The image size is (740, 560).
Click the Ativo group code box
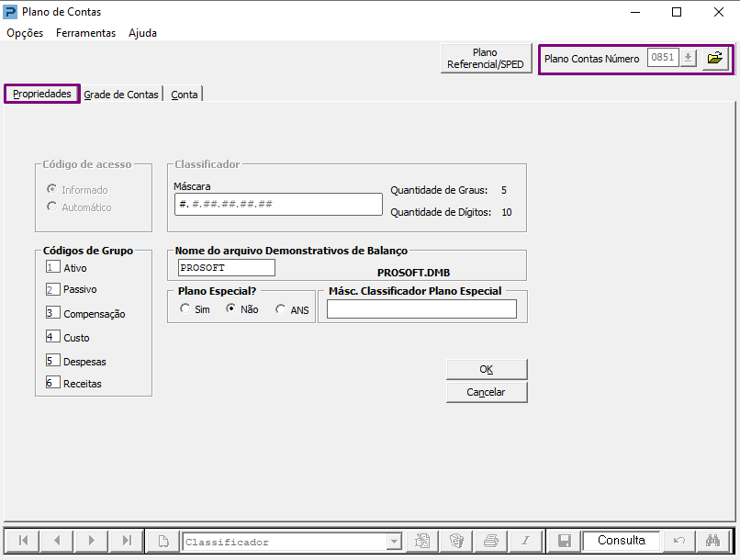pyautogui.click(x=53, y=267)
